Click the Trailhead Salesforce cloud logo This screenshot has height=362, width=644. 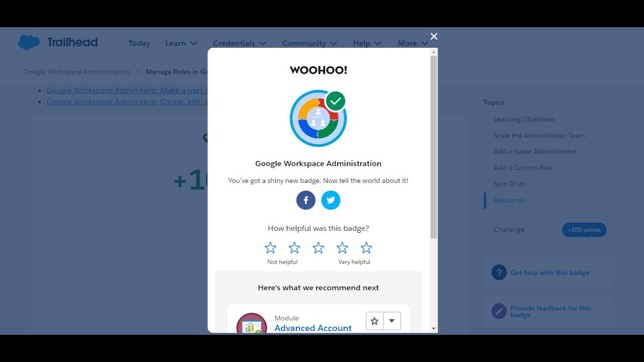tap(29, 42)
